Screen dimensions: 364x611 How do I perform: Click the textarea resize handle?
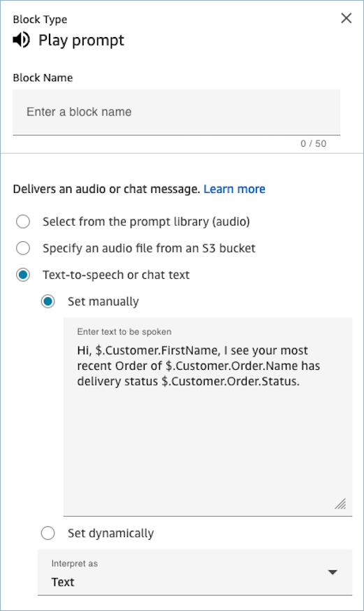click(340, 504)
